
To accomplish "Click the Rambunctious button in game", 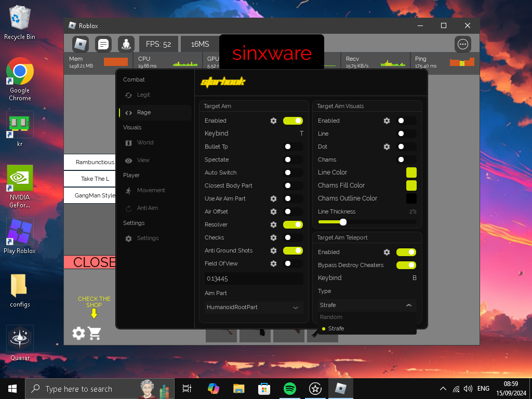I will [x=90, y=162].
